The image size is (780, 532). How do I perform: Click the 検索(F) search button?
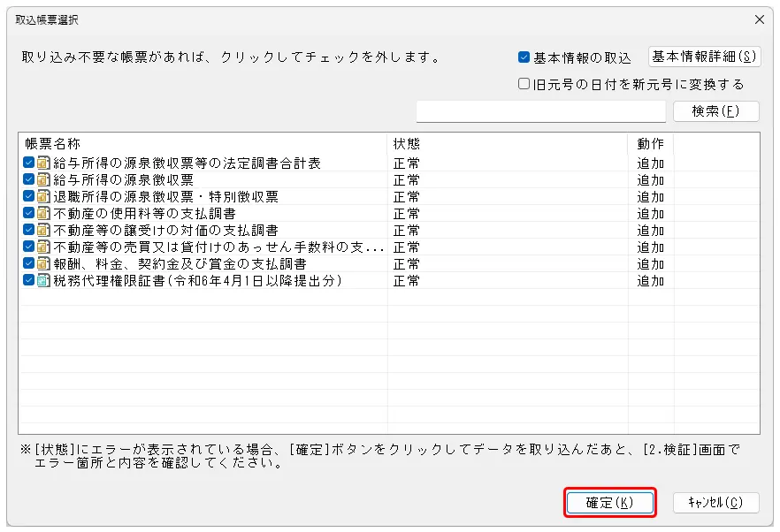pos(715,111)
